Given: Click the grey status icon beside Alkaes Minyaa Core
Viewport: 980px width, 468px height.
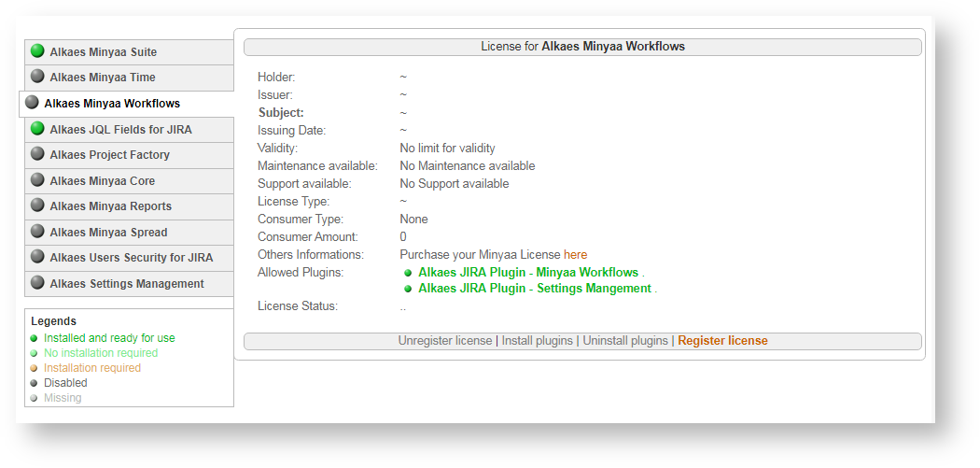Looking at the screenshot, I should 37,180.
